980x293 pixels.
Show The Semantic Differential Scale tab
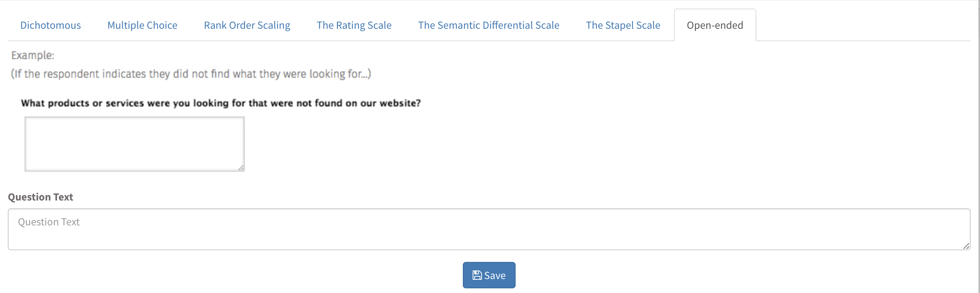[489, 25]
